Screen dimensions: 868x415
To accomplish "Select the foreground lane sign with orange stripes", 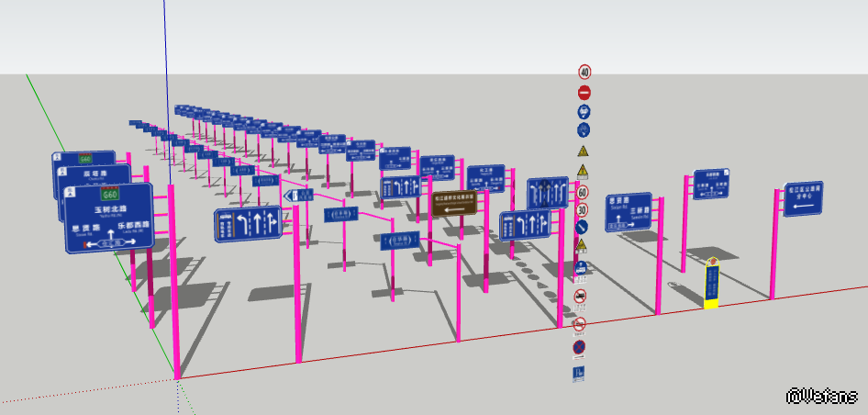I will pos(248,224).
